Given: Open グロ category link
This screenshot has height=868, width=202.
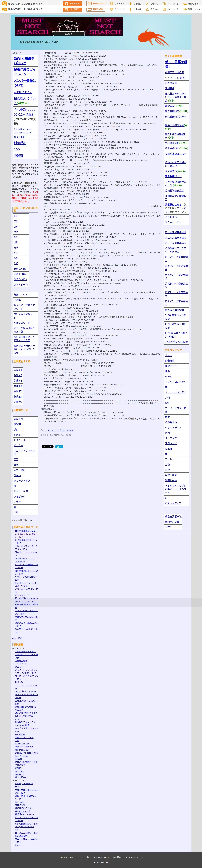Looking at the screenshot, I should (x=16, y=430).
